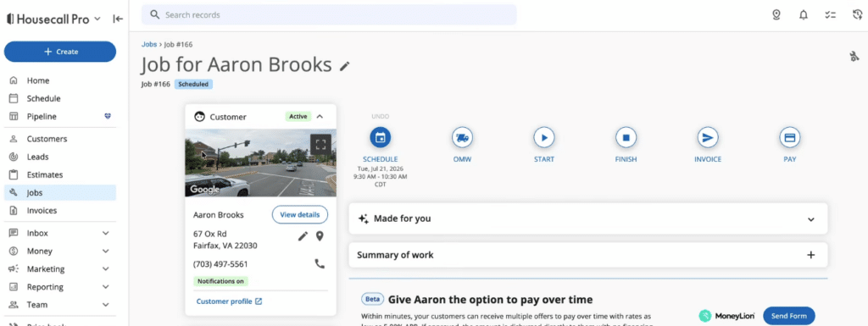This screenshot has height=326, width=868.
Task: Click the Pipeline board icon
Action: pos(14,117)
